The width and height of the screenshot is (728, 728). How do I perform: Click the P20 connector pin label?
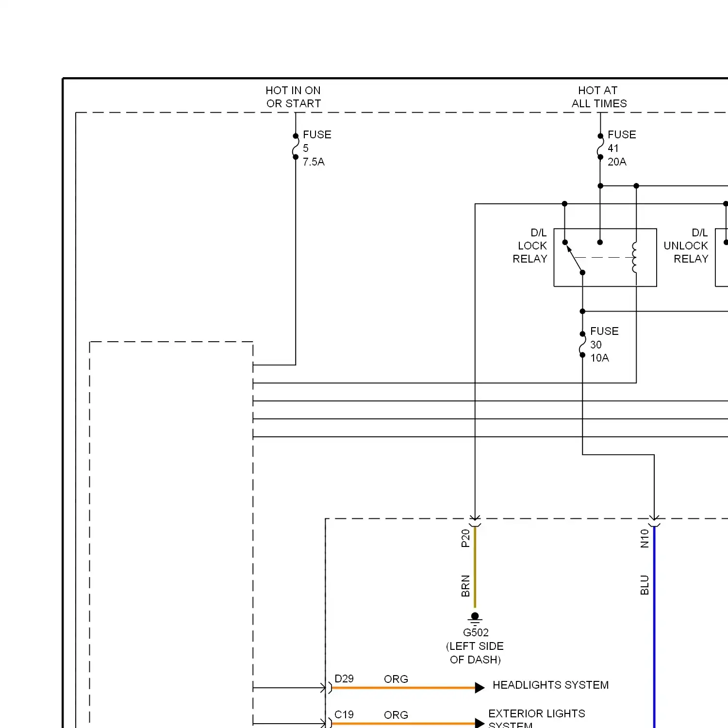tap(465, 538)
